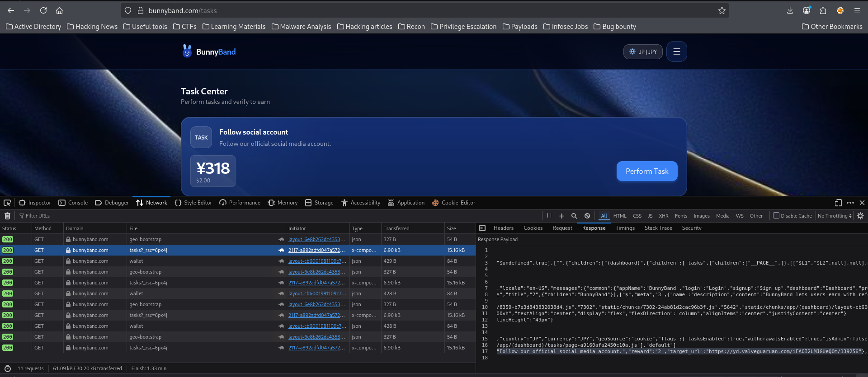Viewport: 868px width, 377px height.
Task: Open the Malware Analysis bookmarks folder
Action: 301,27
